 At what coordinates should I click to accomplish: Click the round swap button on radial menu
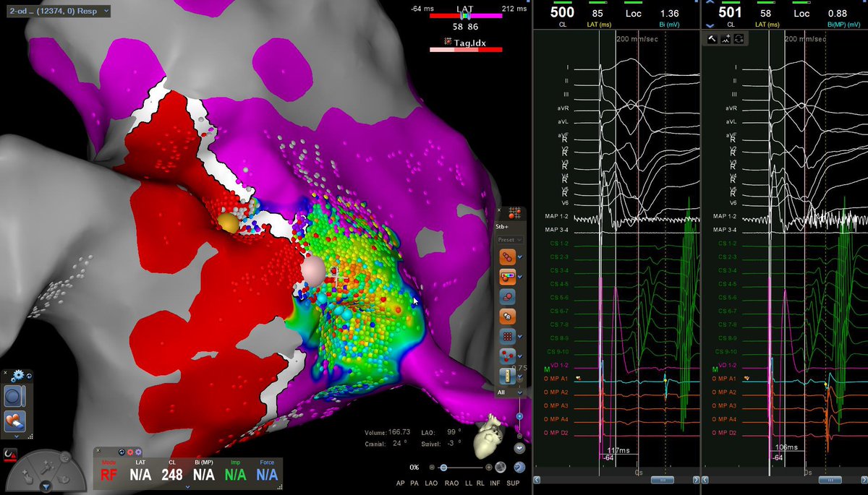(64, 457)
